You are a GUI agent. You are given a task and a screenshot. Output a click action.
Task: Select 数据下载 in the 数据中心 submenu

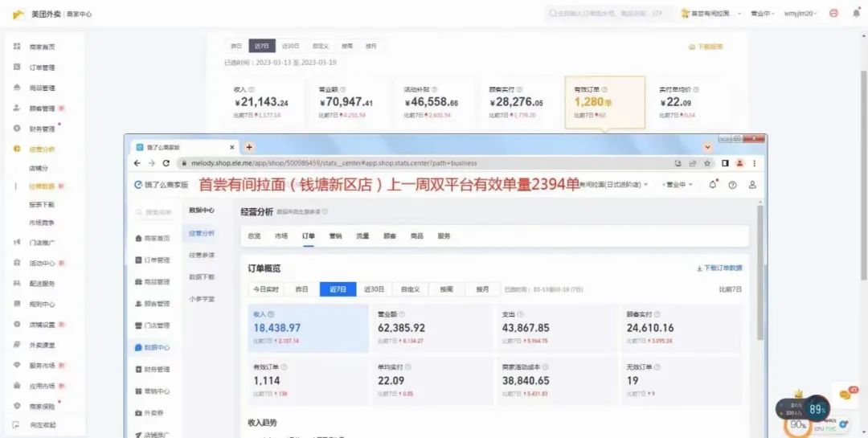(x=202, y=277)
